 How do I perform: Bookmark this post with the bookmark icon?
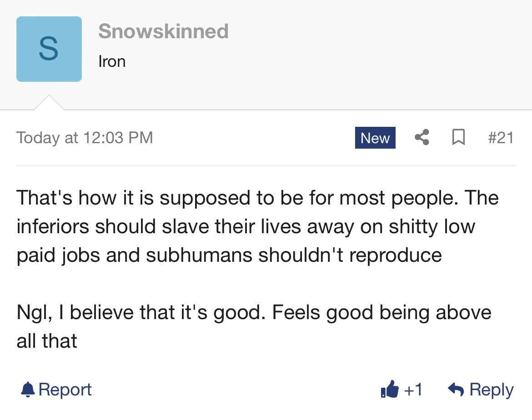458,137
